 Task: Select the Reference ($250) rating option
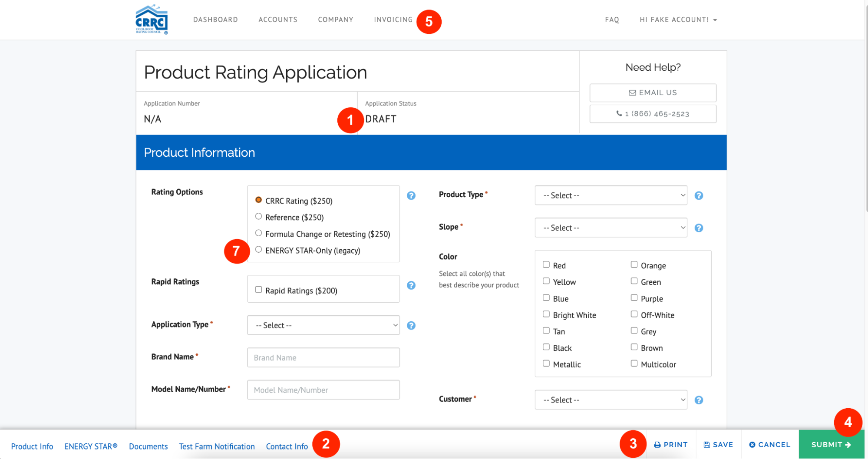258,216
